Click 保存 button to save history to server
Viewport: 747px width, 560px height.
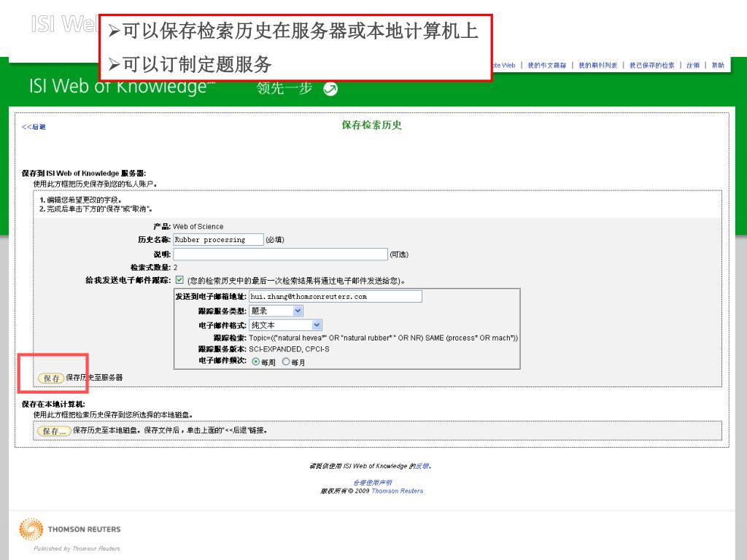51,378
